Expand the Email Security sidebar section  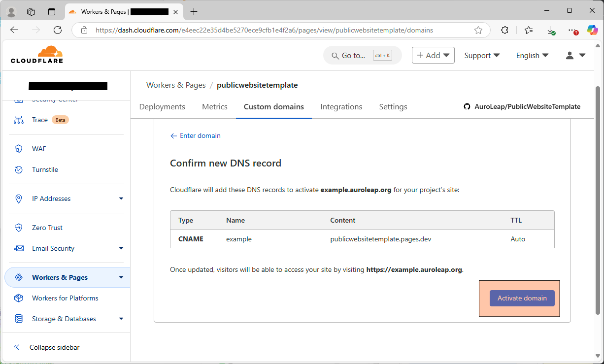tap(121, 248)
